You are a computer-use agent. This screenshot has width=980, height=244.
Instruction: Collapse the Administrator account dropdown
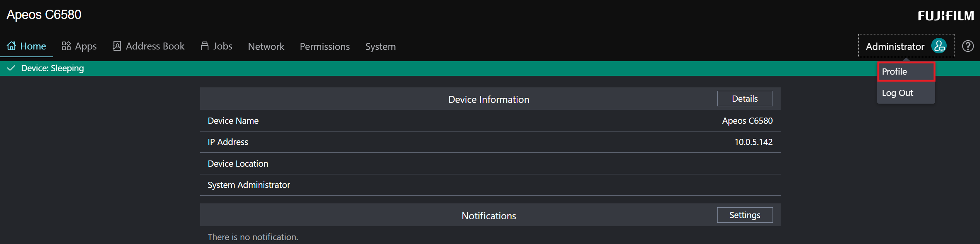tap(894, 46)
